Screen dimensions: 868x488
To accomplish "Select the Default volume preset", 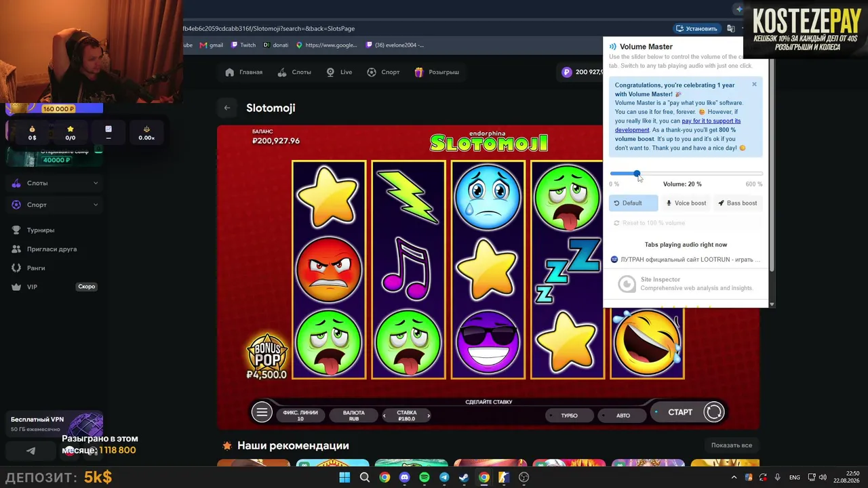I will [x=633, y=203].
